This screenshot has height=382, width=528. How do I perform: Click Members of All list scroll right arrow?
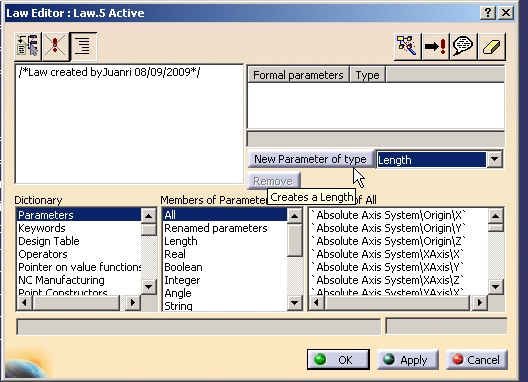(480, 303)
